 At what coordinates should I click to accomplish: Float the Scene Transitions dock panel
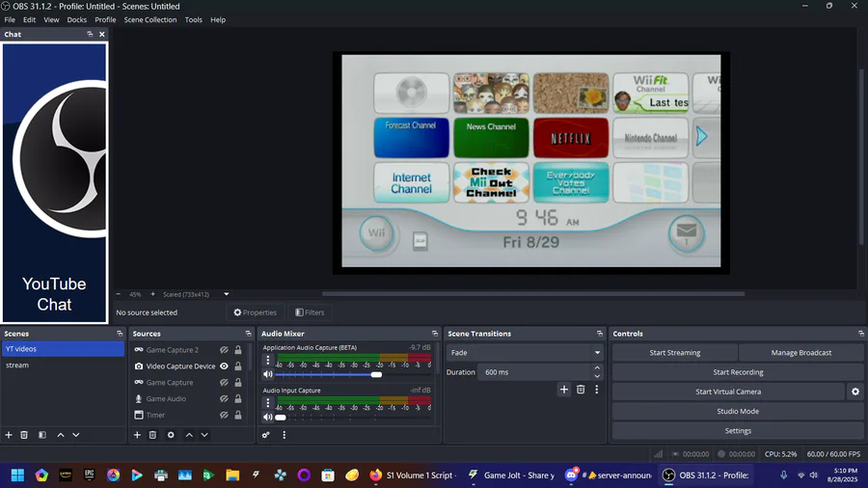(600, 334)
